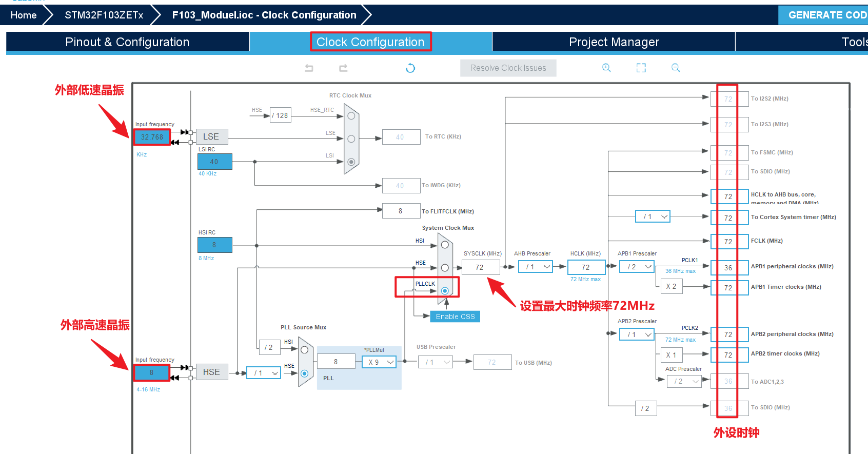Open the USB Prescaler dropdown
The width and height of the screenshot is (868, 454).
(x=436, y=362)
